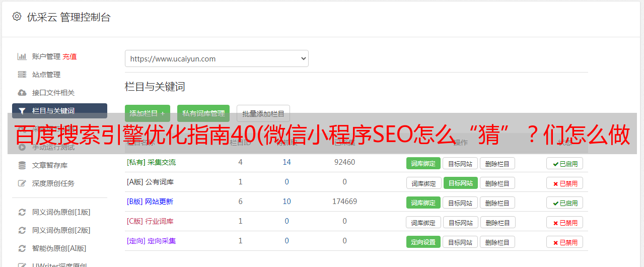Select the 栏目与关键词 sidebar entry
The height and width of the screenshot is (267, 644).
point(59,111)
